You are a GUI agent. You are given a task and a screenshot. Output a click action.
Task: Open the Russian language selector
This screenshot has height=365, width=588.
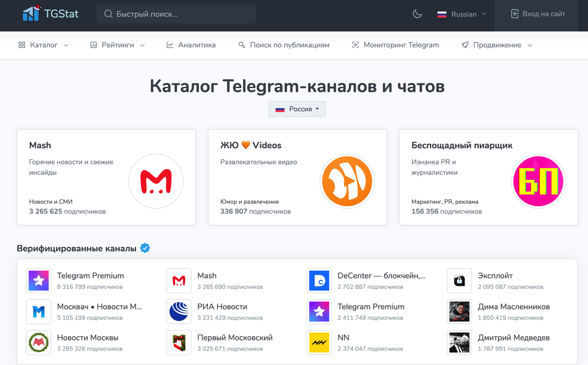461,14
